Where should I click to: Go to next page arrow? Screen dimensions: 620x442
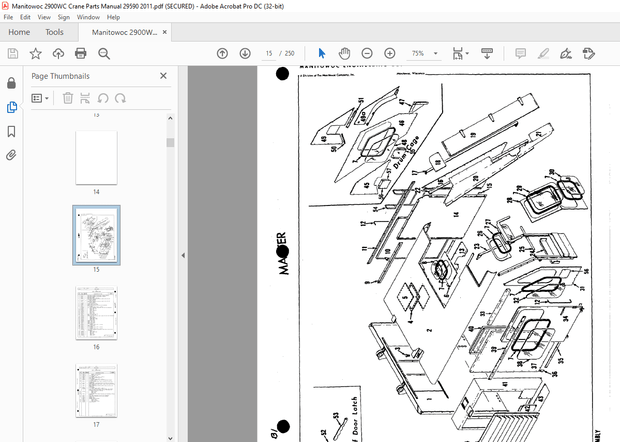point(245,53)
